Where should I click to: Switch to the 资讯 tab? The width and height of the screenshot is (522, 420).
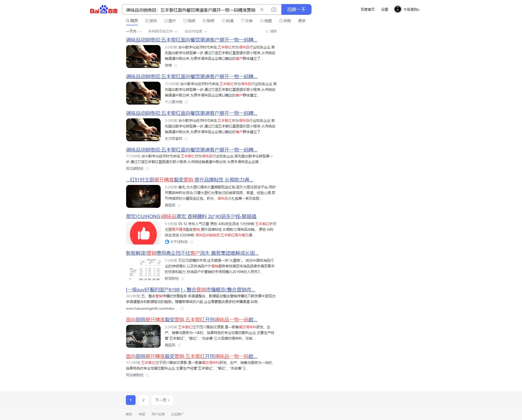(x=151, y=21)
